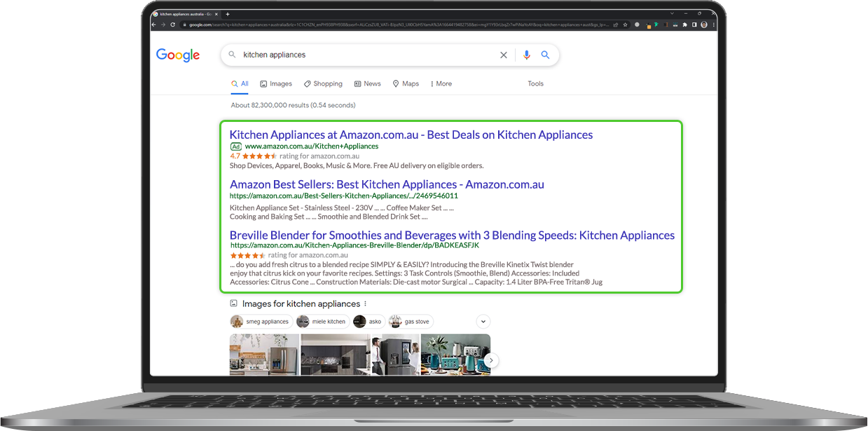Open the Breville Blender result link
This screenshot has height=431, width=868.
click(452, 235)
